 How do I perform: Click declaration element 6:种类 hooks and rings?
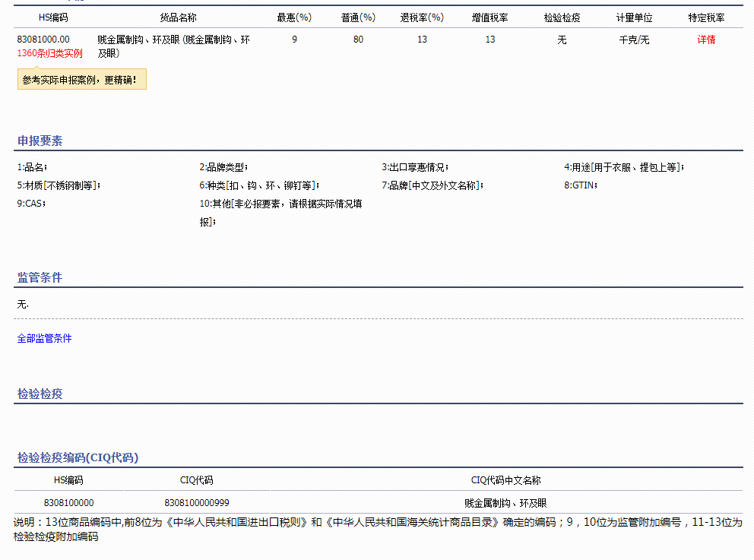[x=258, y=185]
